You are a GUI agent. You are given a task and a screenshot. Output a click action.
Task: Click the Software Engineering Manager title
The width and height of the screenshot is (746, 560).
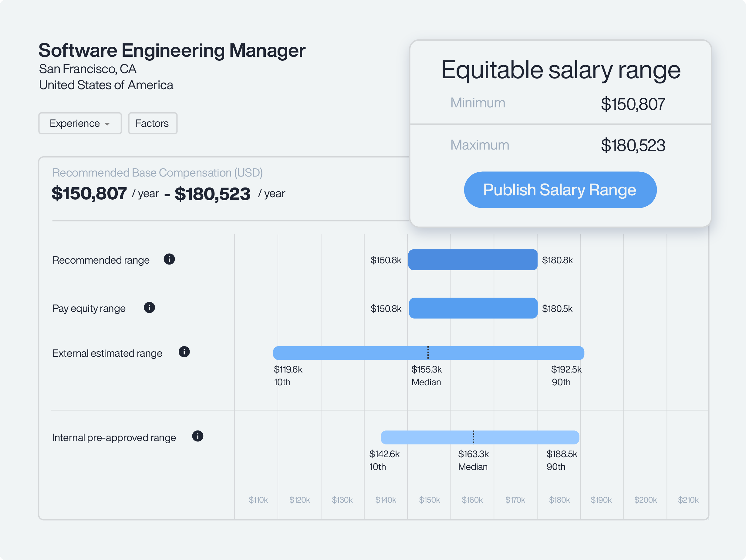click(172, 51)
